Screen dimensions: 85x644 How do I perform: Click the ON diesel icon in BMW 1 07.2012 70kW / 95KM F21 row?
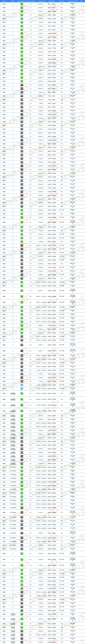pos(22,96)
